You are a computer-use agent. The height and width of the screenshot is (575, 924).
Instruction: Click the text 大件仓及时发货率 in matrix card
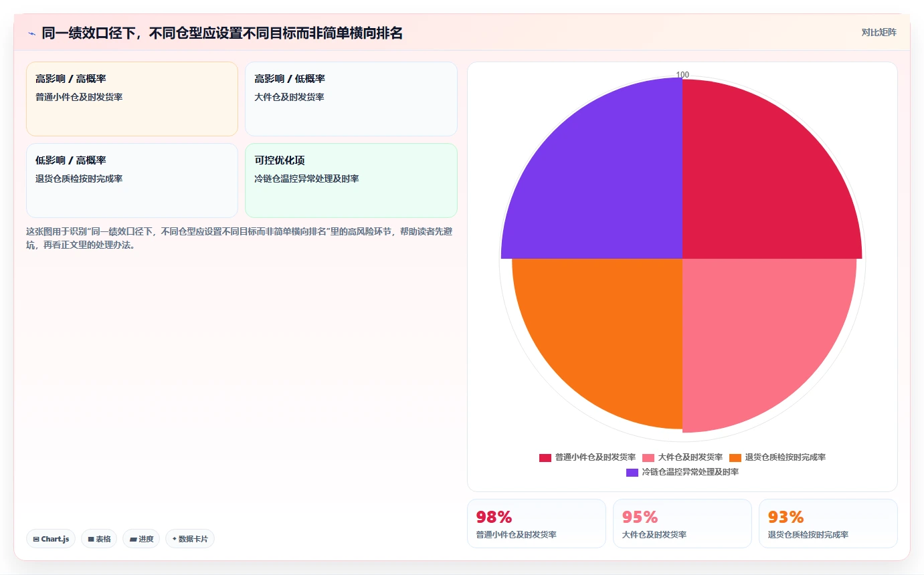[x=290, y=97]
